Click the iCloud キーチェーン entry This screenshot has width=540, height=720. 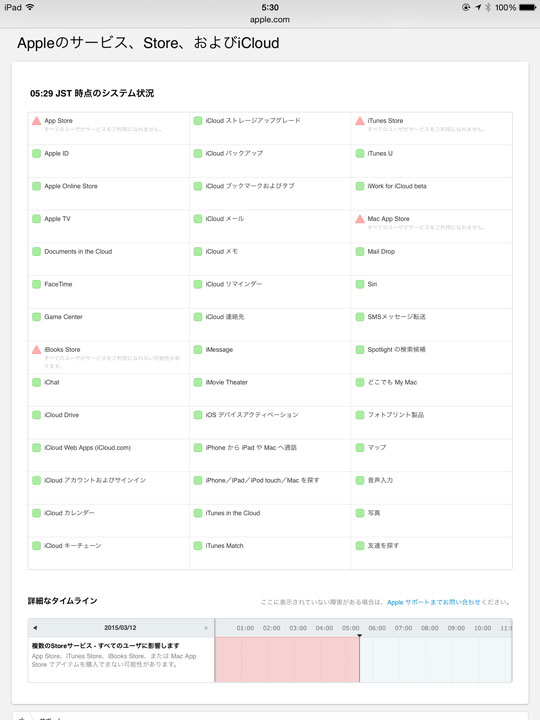point(109,553)
